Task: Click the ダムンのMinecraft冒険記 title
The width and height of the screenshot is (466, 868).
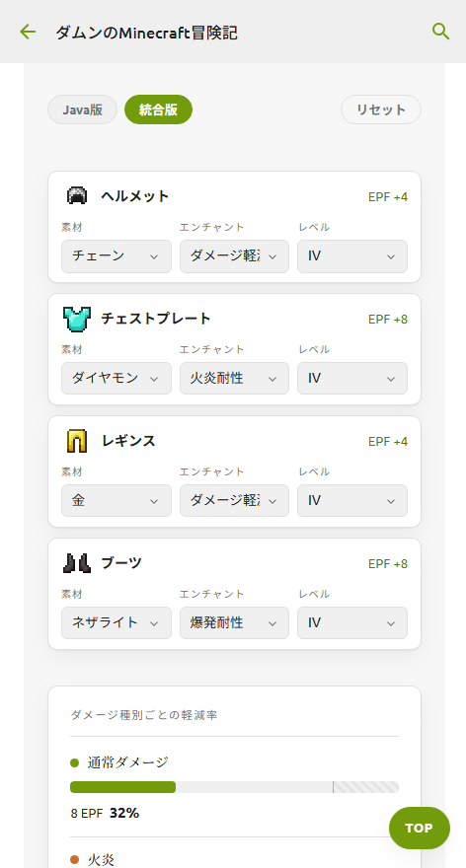Action: 146,33
